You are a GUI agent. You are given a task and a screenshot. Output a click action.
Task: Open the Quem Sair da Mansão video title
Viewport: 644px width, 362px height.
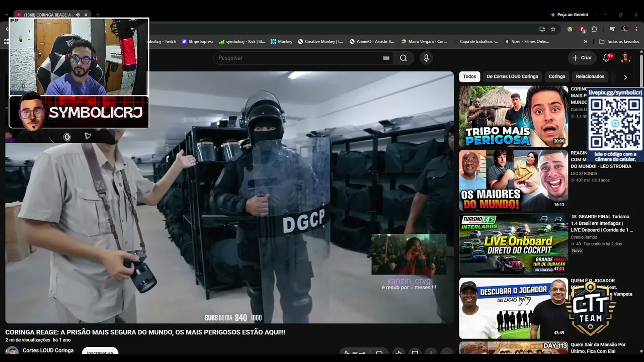click(598, 348)
